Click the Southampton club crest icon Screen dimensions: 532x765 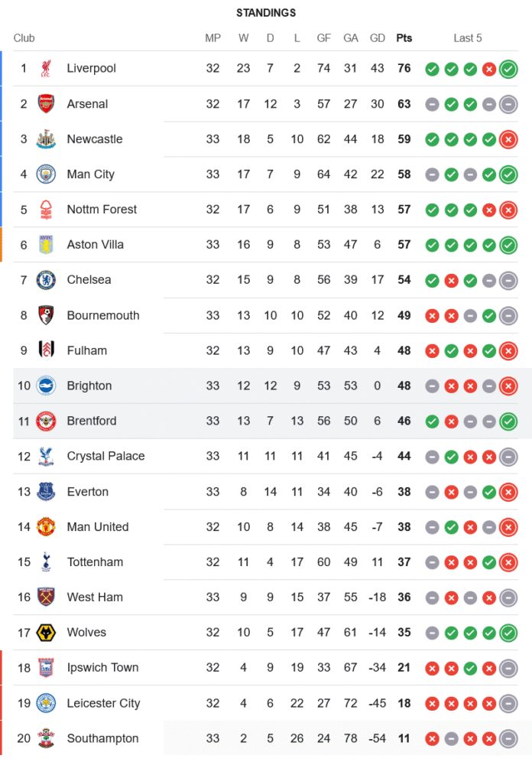(x=46, y=738)
